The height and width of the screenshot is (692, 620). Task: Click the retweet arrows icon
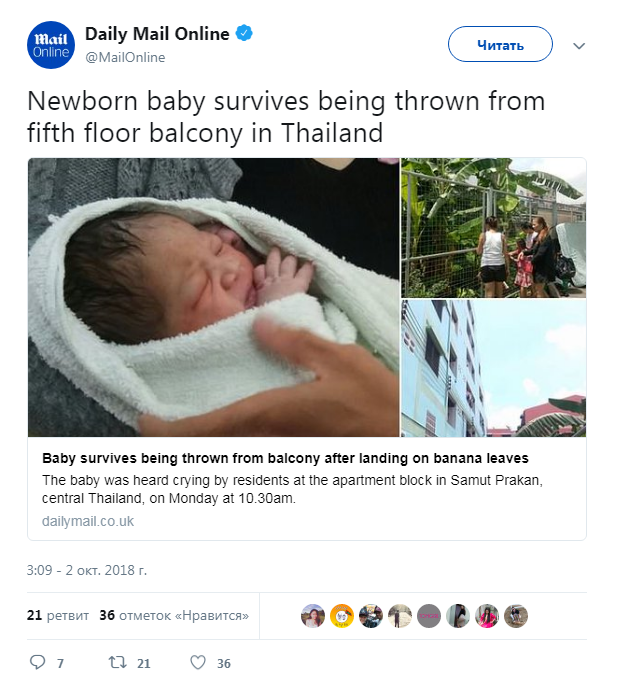pos(117,663)
